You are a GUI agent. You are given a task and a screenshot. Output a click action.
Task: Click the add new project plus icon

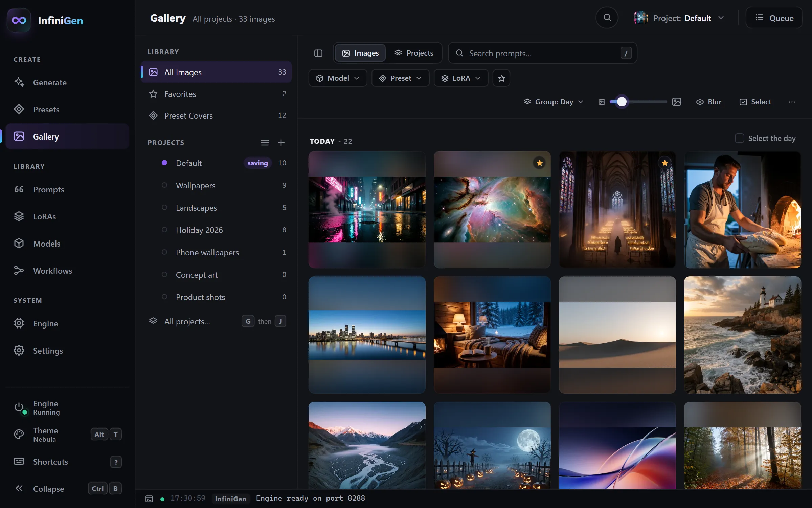(281, 143)
